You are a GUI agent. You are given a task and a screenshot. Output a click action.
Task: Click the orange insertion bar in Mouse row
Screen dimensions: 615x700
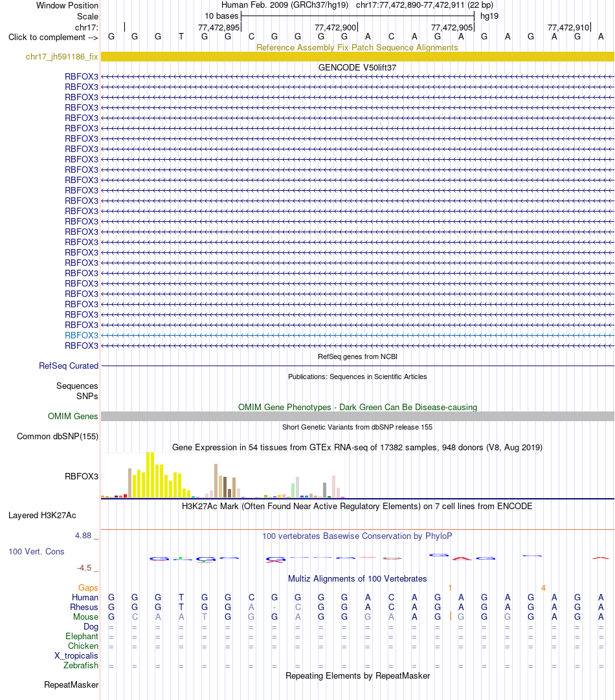pyautogui.click(x=451, y=617)
